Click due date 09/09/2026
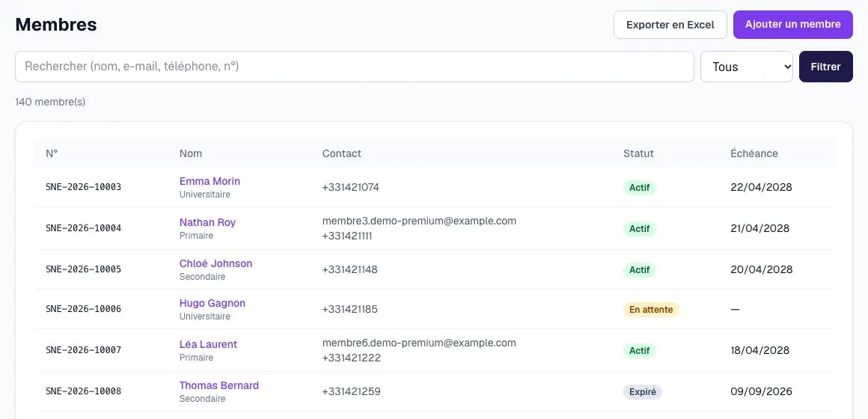Screen dimensions: 868x419 [761, 391]
